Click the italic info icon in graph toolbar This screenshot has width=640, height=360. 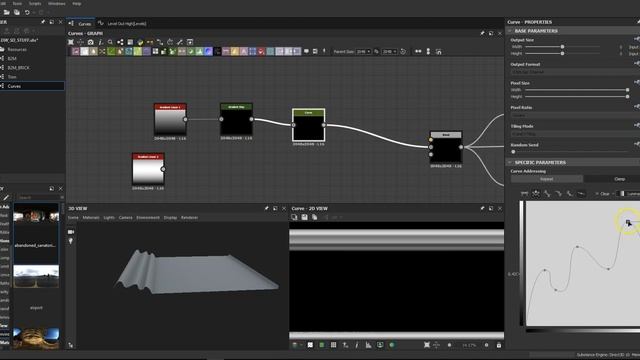[100, 42]
